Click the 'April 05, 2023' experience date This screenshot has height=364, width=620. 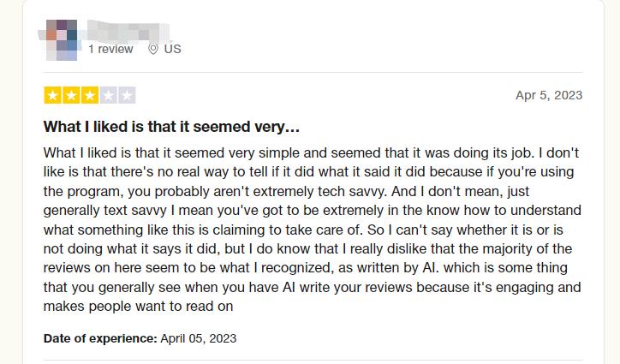pos(199,338)
